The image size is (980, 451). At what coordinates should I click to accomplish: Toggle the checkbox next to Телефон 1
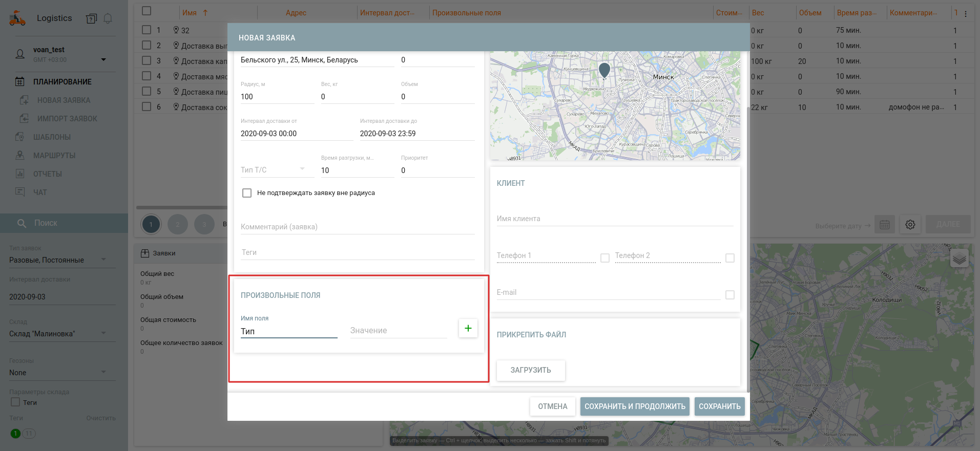[605, 258]
